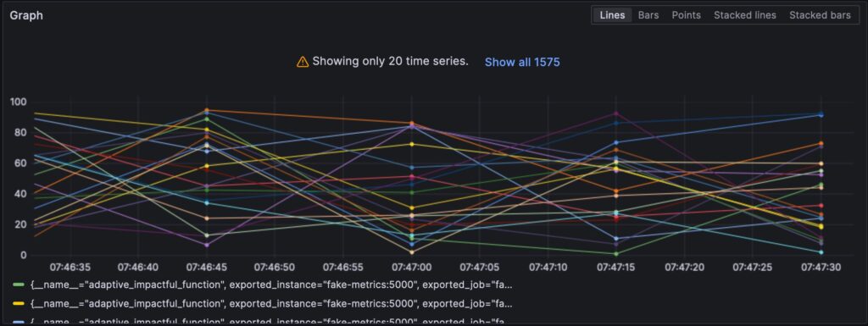Switch graph to Points mode

tap(686, 15)
